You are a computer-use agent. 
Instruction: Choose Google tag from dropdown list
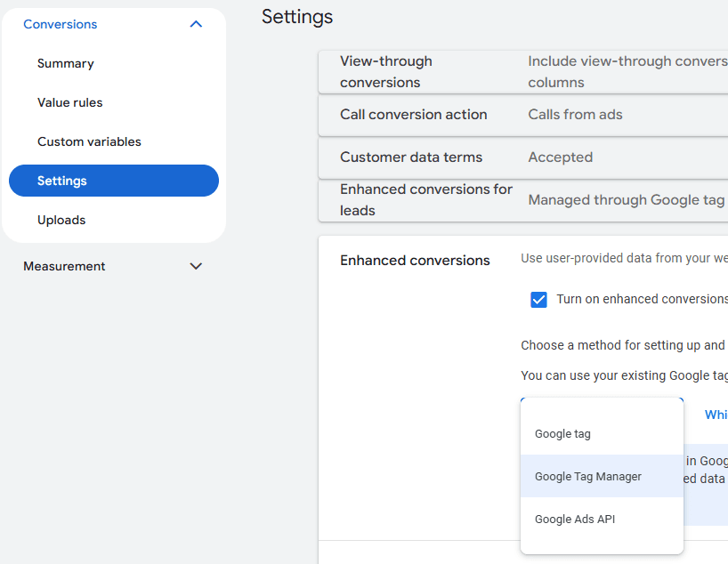coord(602,434)
